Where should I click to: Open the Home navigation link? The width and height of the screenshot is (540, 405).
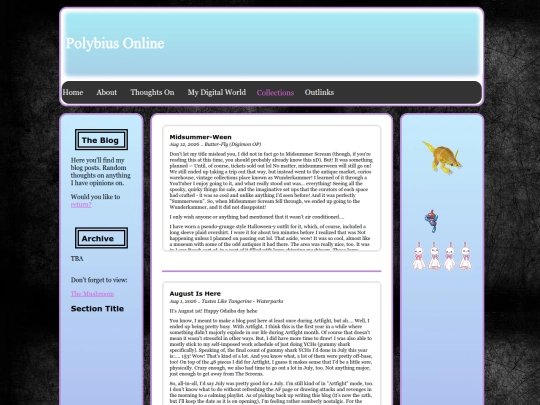73,92
